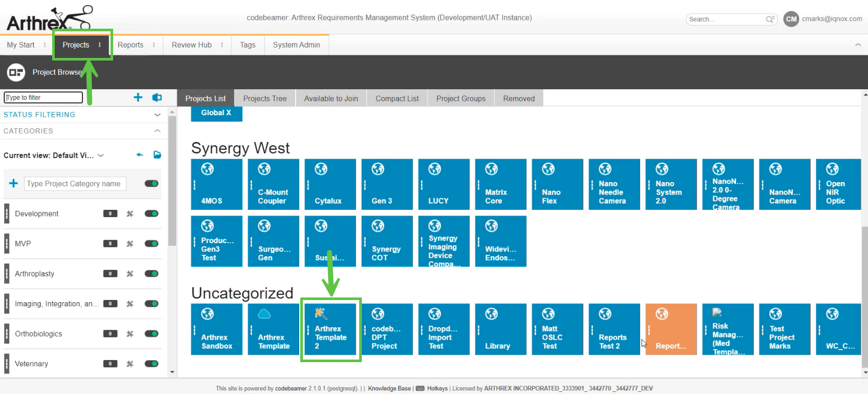868x394 pixels.
Task: Open the Reports menu item
Action: click(x=130, y=45)
